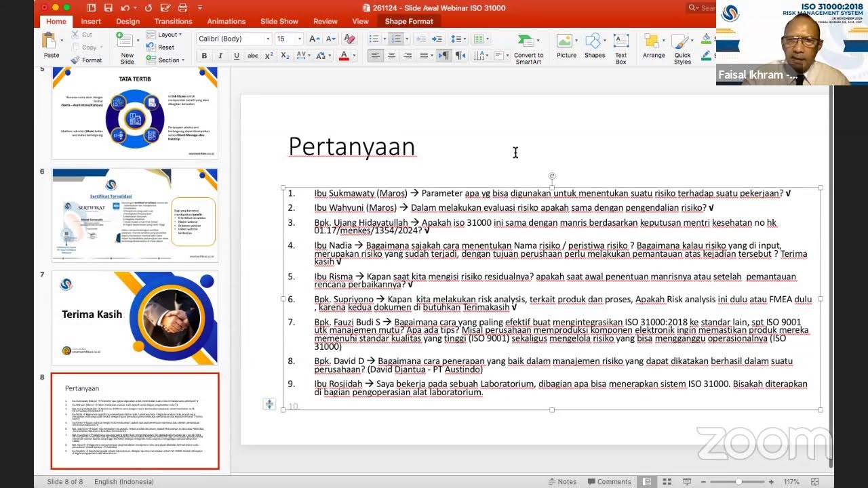Click the red font color swatch
Viewport: 868px width, 488px height.
point(344,56)
